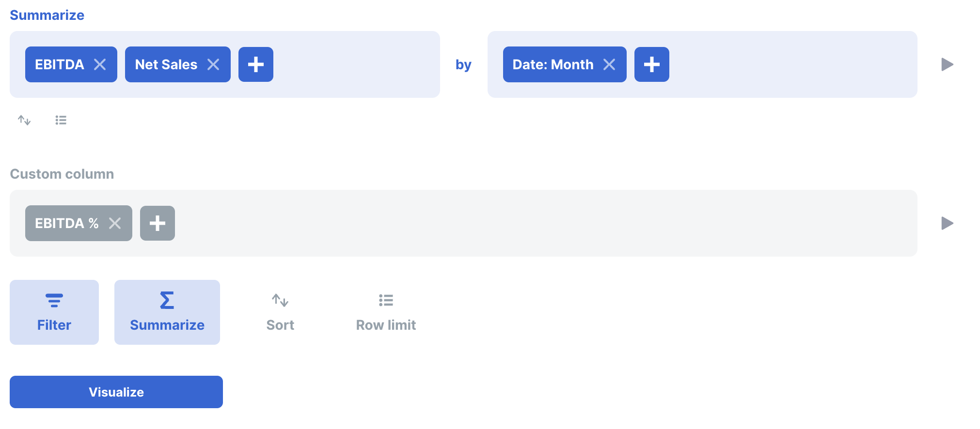
Task: Remove Date: Month grouping with X icon
Action: [x=609, y=64]
